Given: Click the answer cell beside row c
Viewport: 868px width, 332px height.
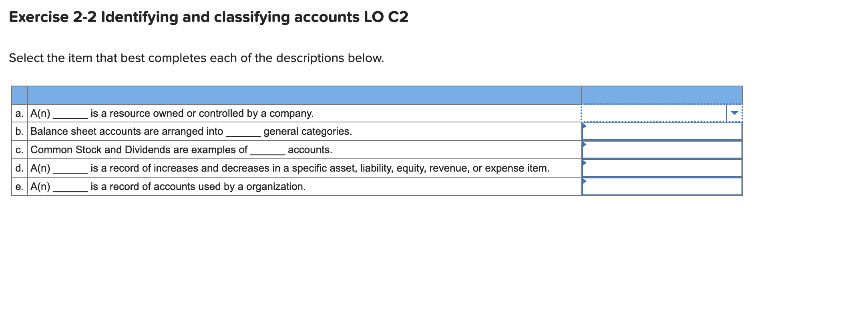Looking at the screenshot, I should (661, 150).
